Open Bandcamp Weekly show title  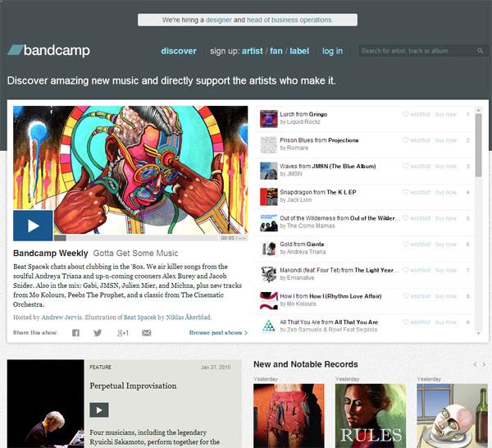coord(51,253)
